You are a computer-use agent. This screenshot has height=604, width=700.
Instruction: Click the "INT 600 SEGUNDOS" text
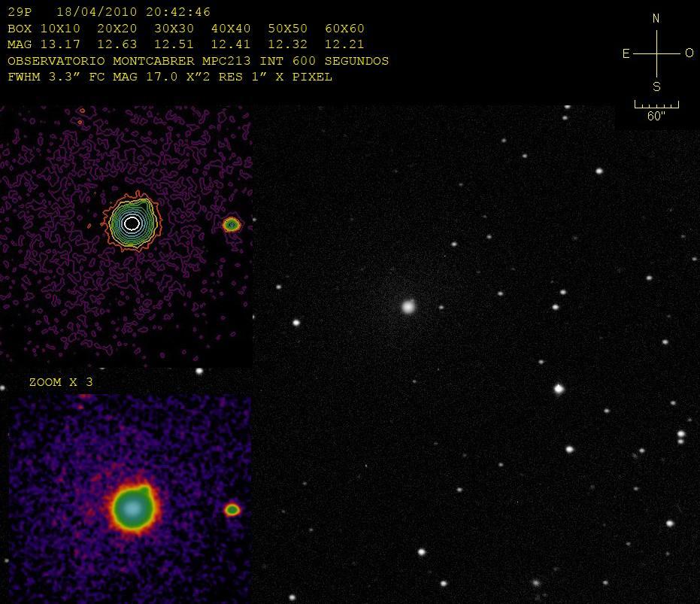point(324,61)
